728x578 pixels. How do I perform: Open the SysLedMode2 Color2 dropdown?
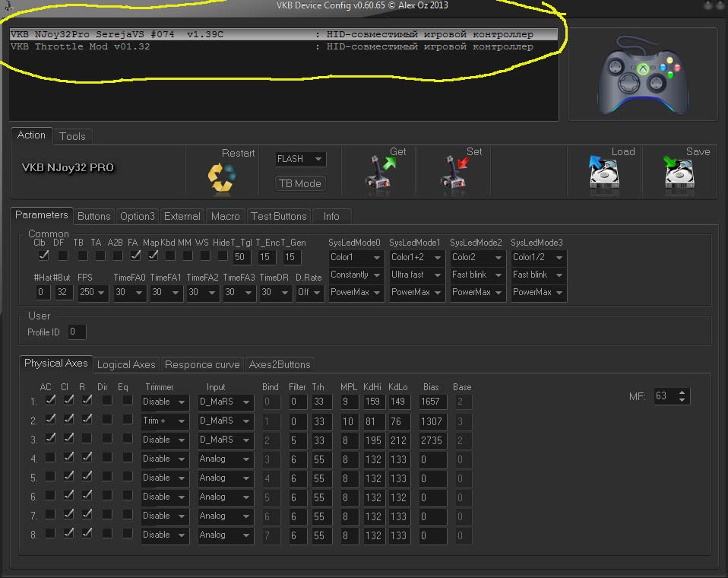tap(478, 257)
